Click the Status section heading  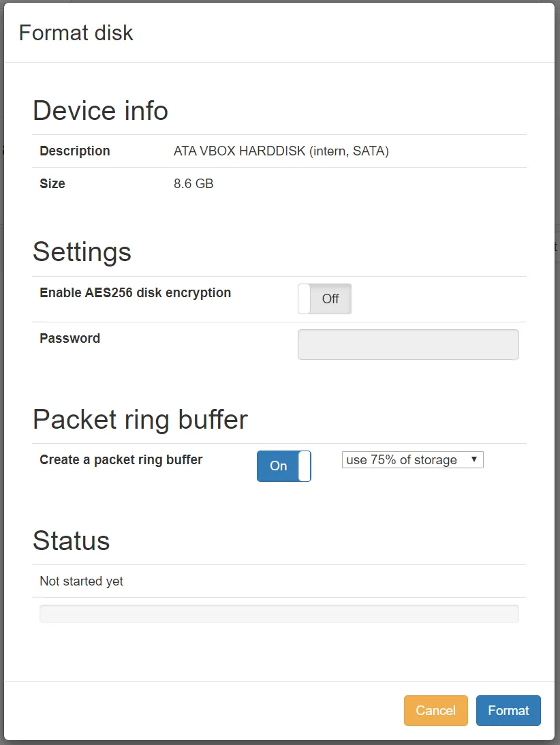pyautogui.click(x=72, y=541)
